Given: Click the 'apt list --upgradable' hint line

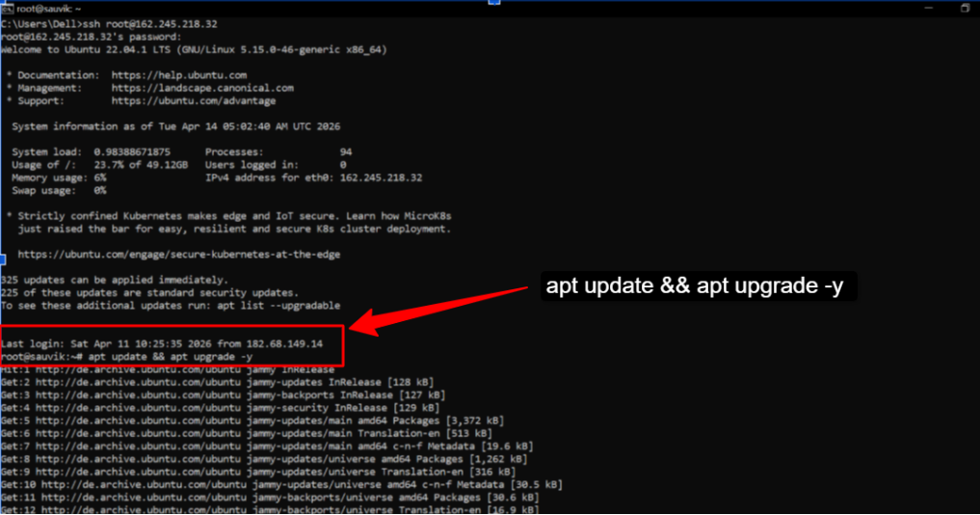Looking at the screenshot, I should click(171, 306).
